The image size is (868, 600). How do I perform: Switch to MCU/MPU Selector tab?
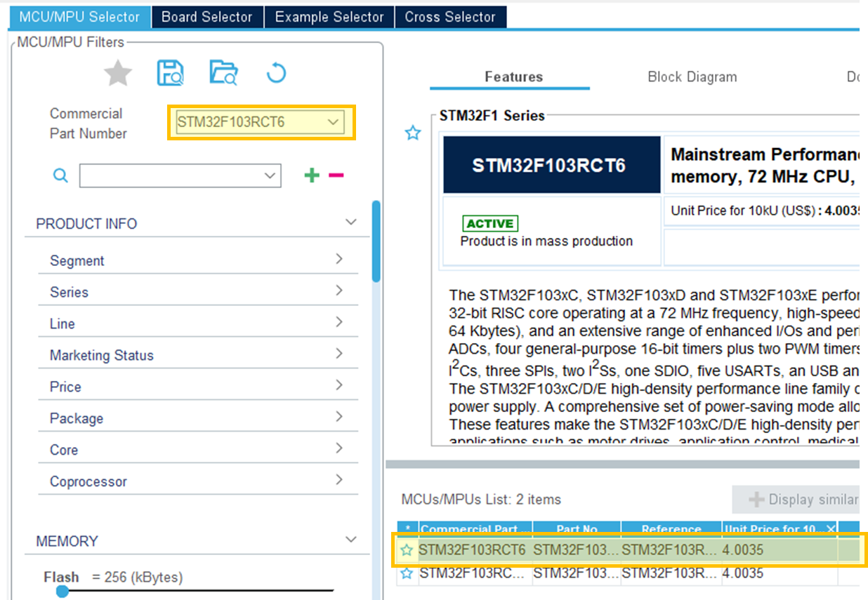(x=79, y=17)
